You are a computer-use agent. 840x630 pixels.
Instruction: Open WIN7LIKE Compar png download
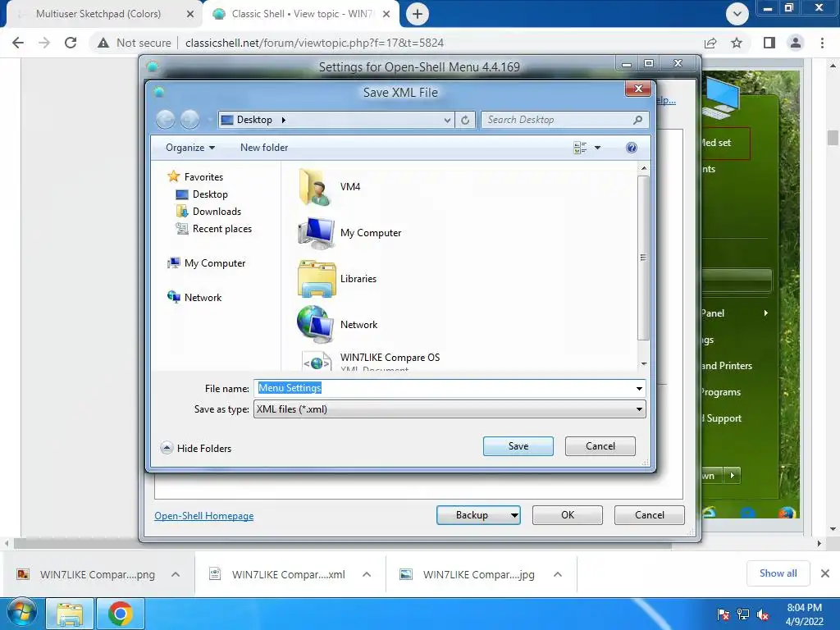97,574
